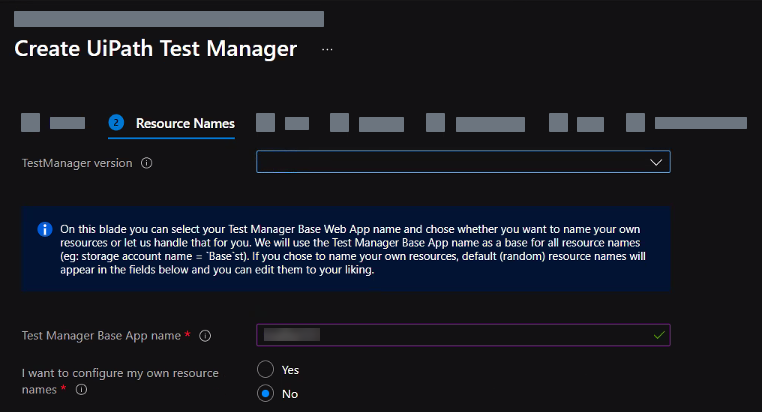
Task: Open the ellipsis menu beside the page title
Action: [x=327, y=50]
